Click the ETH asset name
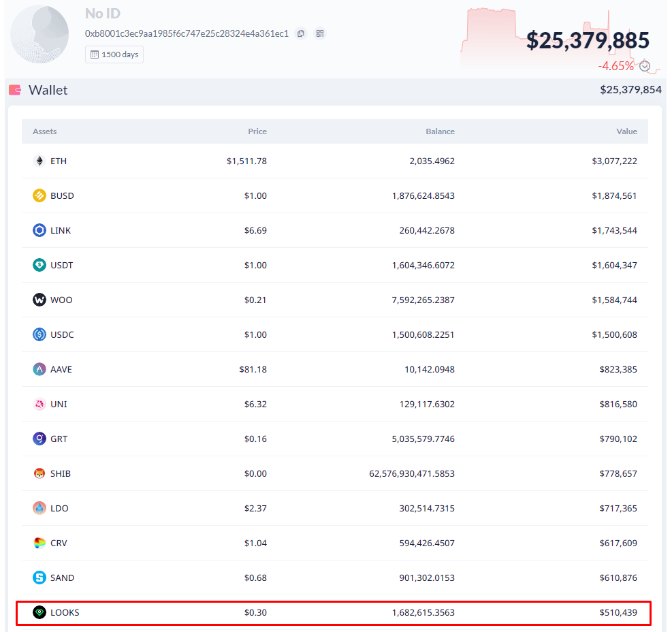The height and width of the screenshot is (632, 672). (59, 161)
